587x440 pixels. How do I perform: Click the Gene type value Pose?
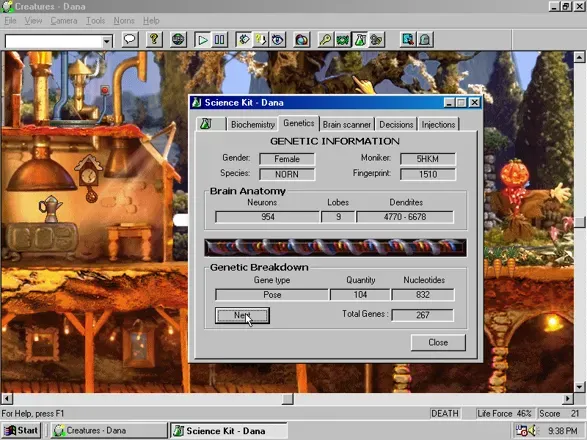[x=272, y=295]
